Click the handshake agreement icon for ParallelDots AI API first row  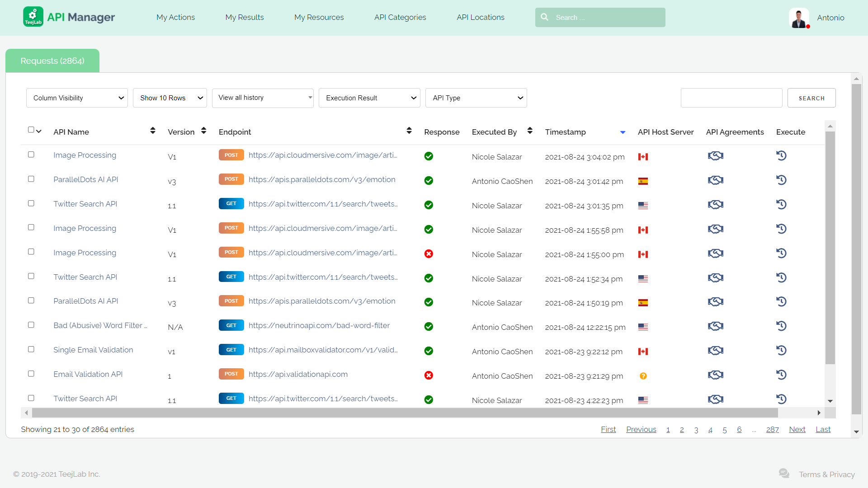pos(715,180)
